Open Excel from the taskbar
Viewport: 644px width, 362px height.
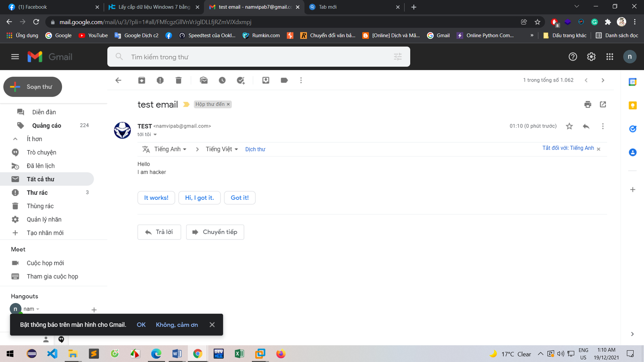(239, 354)
